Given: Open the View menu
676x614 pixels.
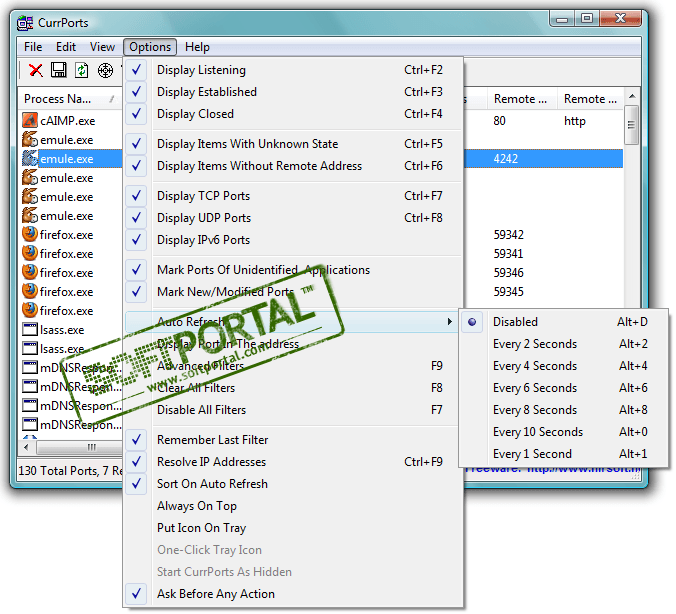Looking at the screenshot, I should pyautogui.click(x=102, y=47).
